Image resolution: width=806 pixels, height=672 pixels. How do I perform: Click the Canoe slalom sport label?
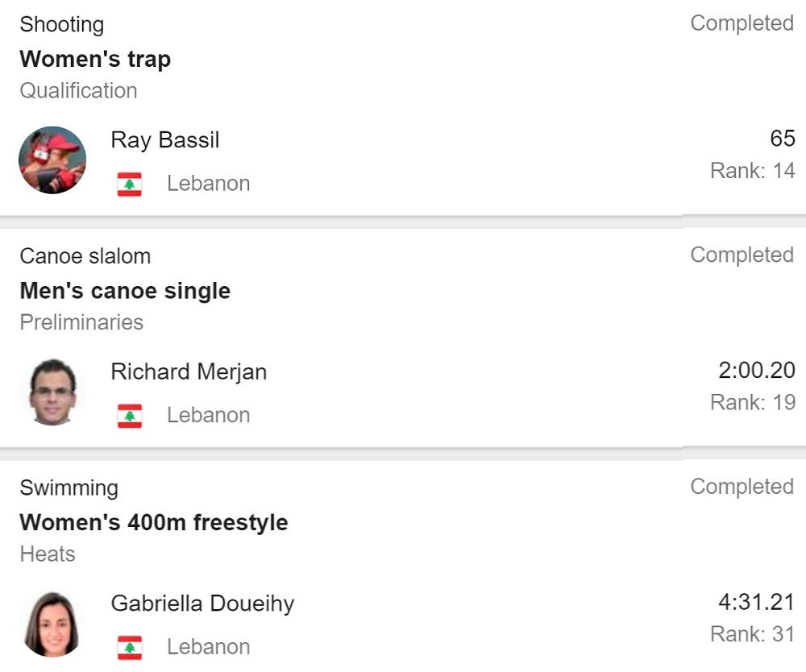point(85,256)
